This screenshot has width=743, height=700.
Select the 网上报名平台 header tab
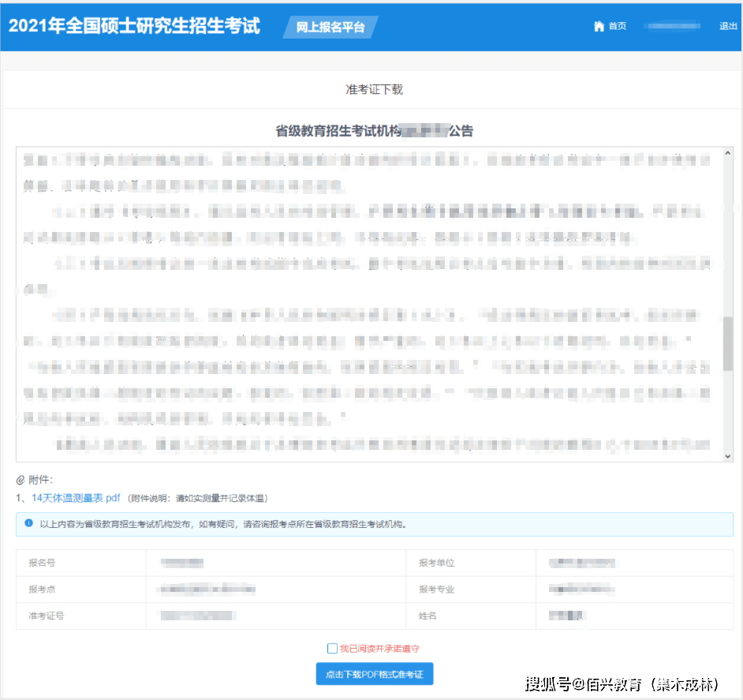pyautogui.click(x=330, y=27)
